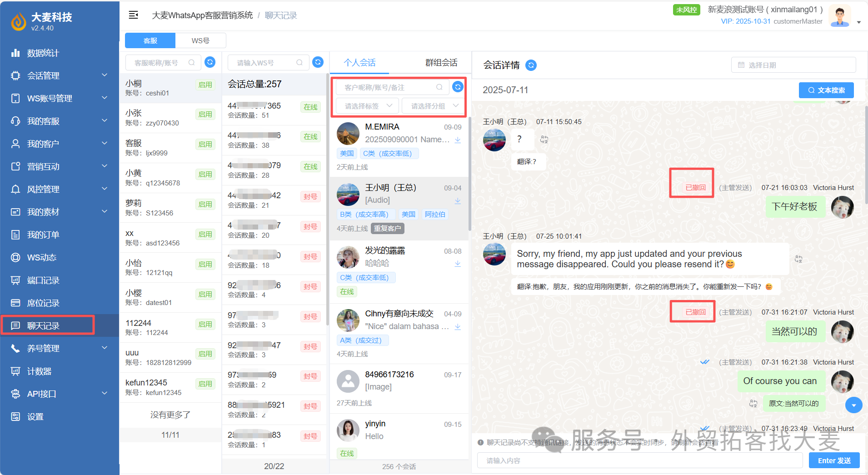Expand 我的客服 menu

coord(60,121)
